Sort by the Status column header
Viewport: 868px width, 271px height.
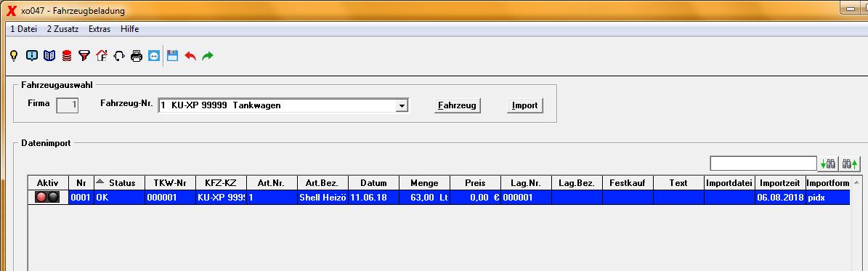coord(120,182)
